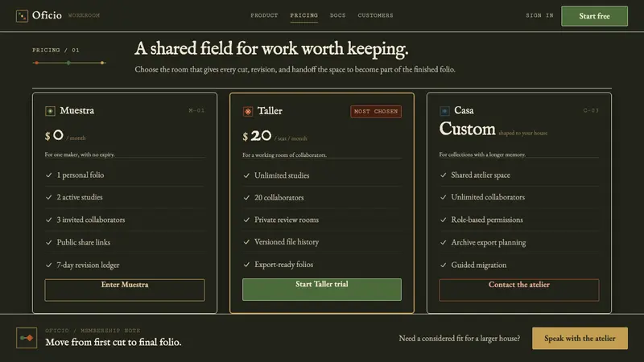Screen dimensions: 644x362
Task: Click the Custom price heading
Action: 468,129
